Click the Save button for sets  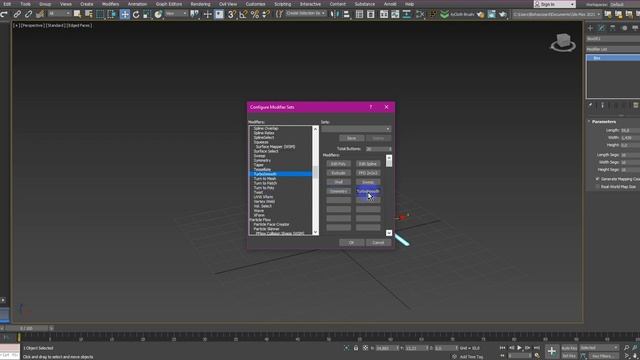tap(351, 138)
